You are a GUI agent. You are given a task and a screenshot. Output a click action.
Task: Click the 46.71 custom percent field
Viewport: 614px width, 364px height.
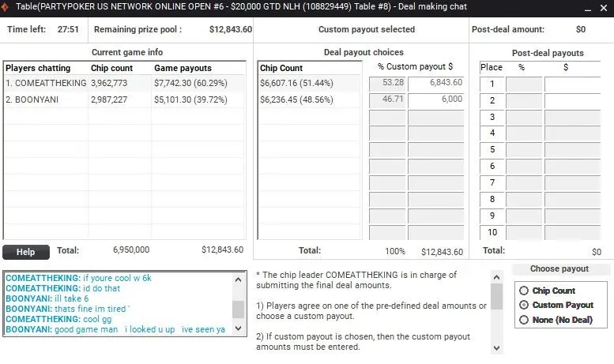click(388, 99)
